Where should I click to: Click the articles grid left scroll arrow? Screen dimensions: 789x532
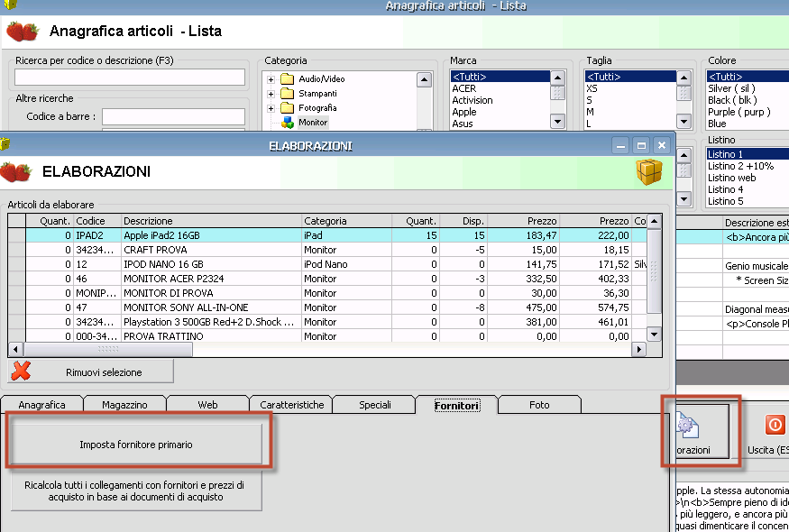tap(15, 349)
